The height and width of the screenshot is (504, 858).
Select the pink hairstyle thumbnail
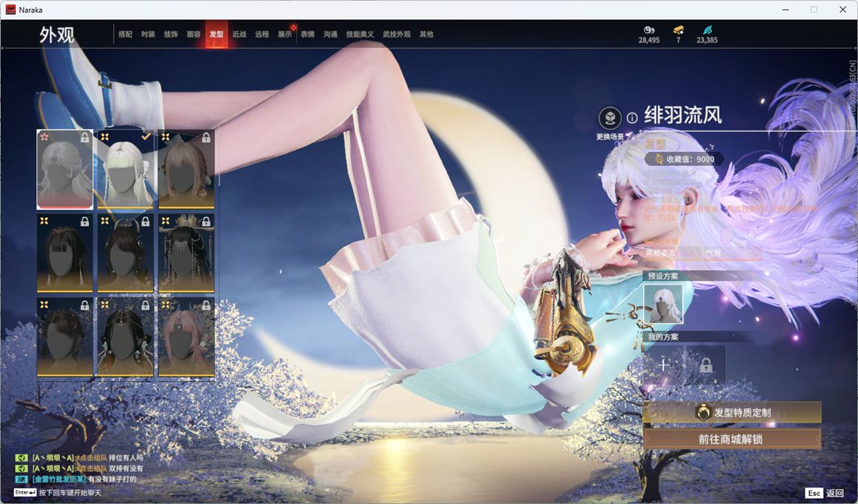(x=186, y=337)
